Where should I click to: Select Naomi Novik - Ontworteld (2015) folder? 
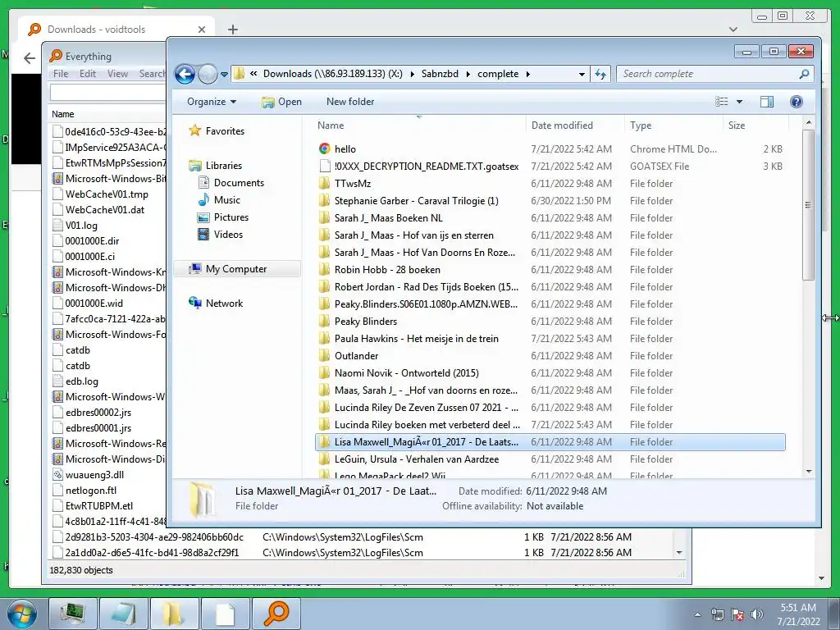coord(407,373)
